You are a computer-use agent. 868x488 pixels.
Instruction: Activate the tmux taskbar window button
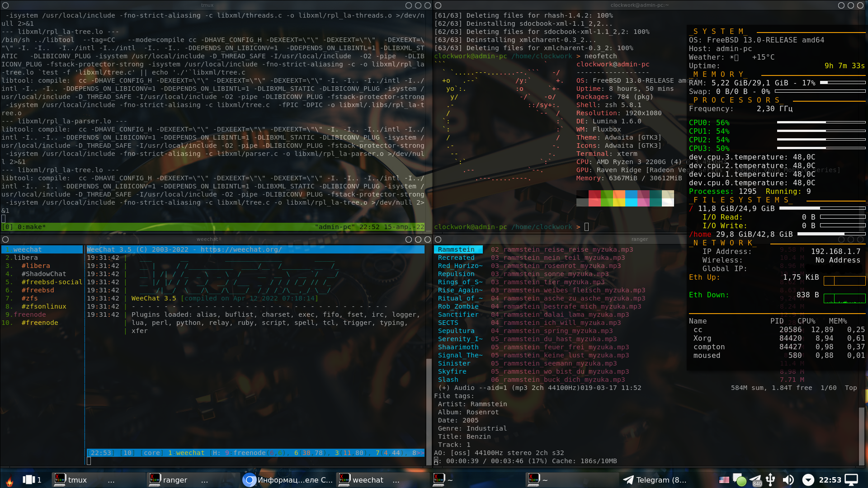point(77,480)
